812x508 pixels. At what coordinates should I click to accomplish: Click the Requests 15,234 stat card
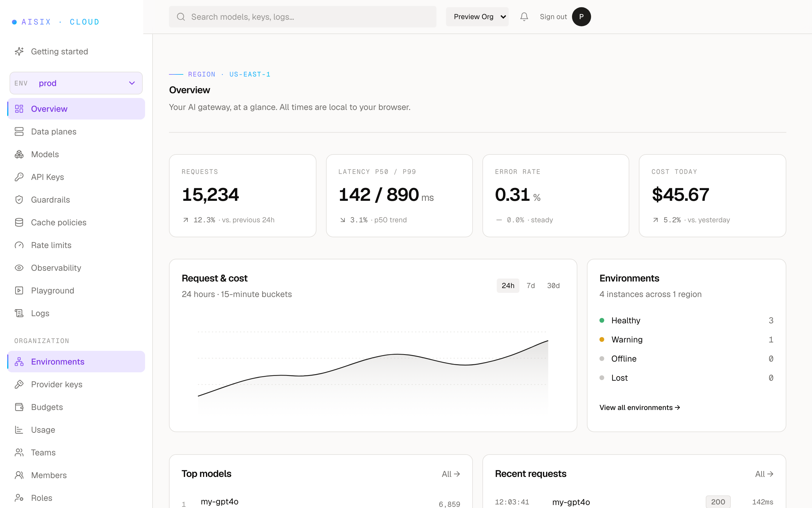click(243, 195)
